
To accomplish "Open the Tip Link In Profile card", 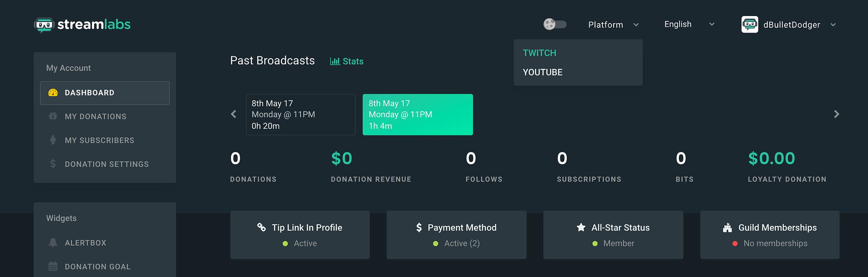I will (x=300, y=235).
